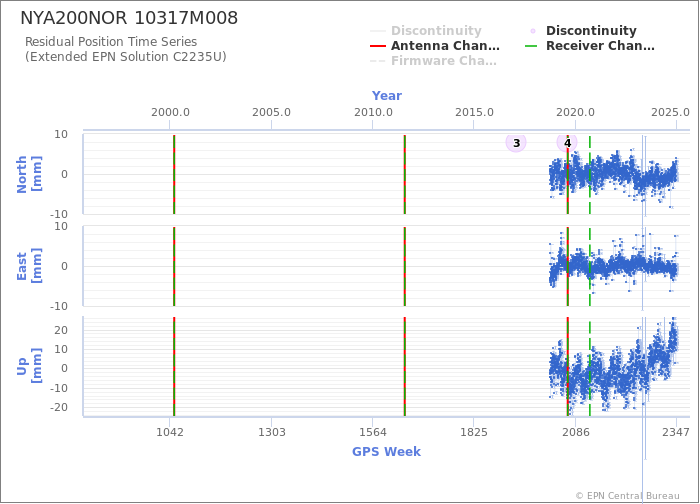Click the GPS Week axis title
The height and width of the screenshot is (504, 700).
pyautogui.click(x=386, y=451)
